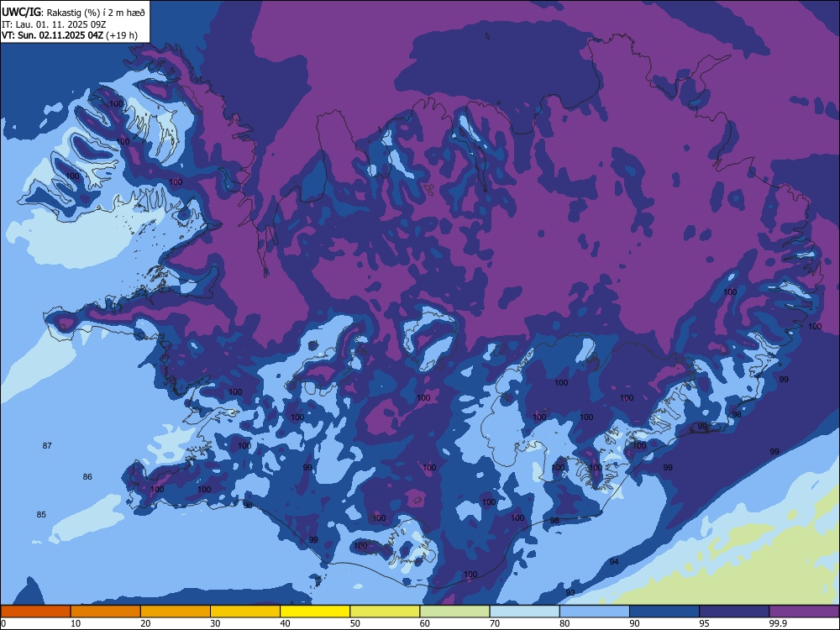Click legend tick label 50
The image size is (840, 630).
pyautogui.click(x=355, y=623)
